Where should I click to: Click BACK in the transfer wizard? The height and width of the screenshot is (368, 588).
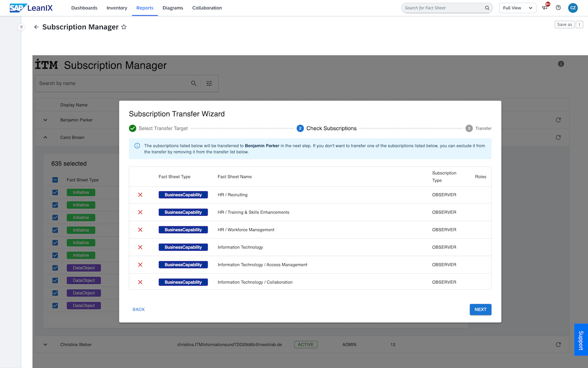139,310
